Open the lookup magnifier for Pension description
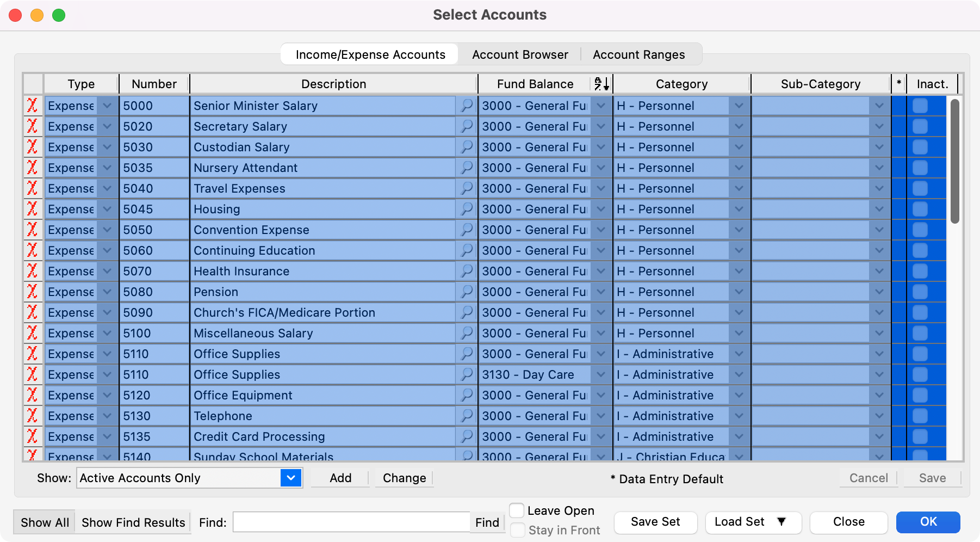 point(467,292)
